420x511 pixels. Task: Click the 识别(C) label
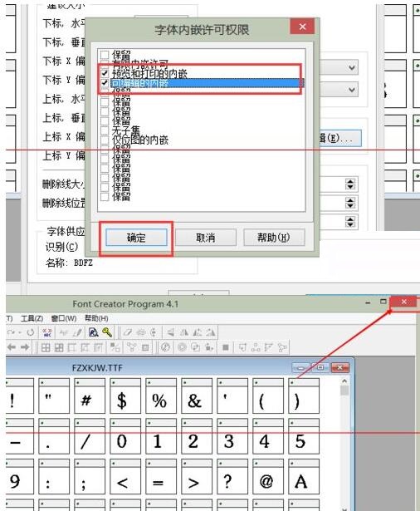click(x=62, y=247)
